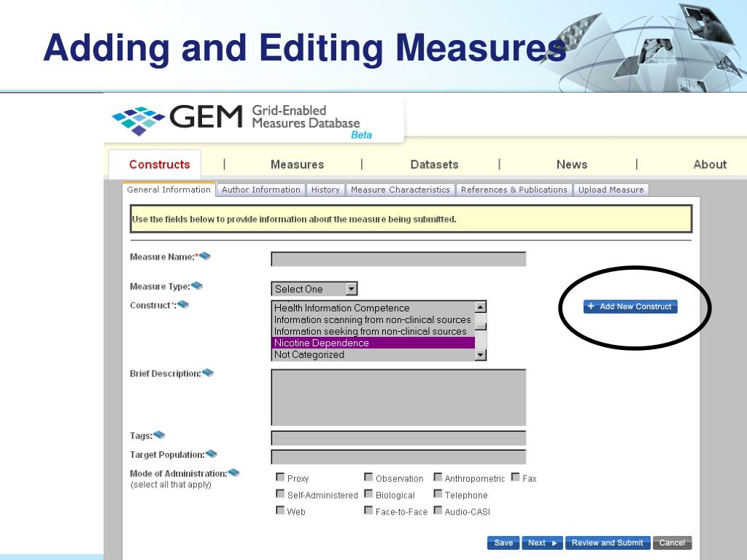The height and width of the screenshot is (560, 747).
Task: Tick the Face-to-Face checkbox
Action: point(368,510)
